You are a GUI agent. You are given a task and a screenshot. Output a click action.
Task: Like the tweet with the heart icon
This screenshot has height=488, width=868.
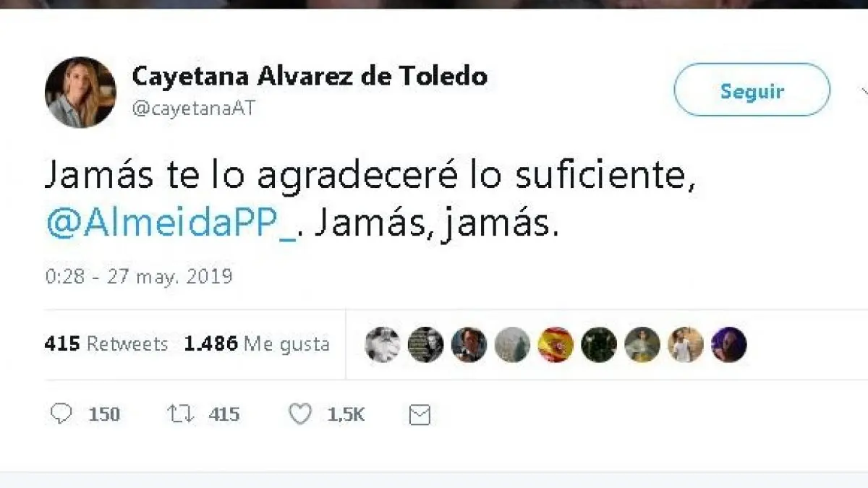click(x=300, y=414)
